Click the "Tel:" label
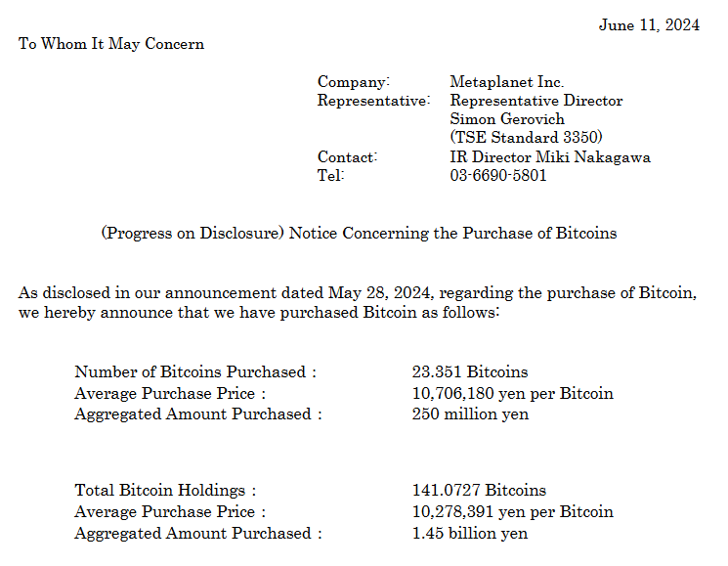The width and height of the screenshot is (728, 566). click(x=331, y=176)
